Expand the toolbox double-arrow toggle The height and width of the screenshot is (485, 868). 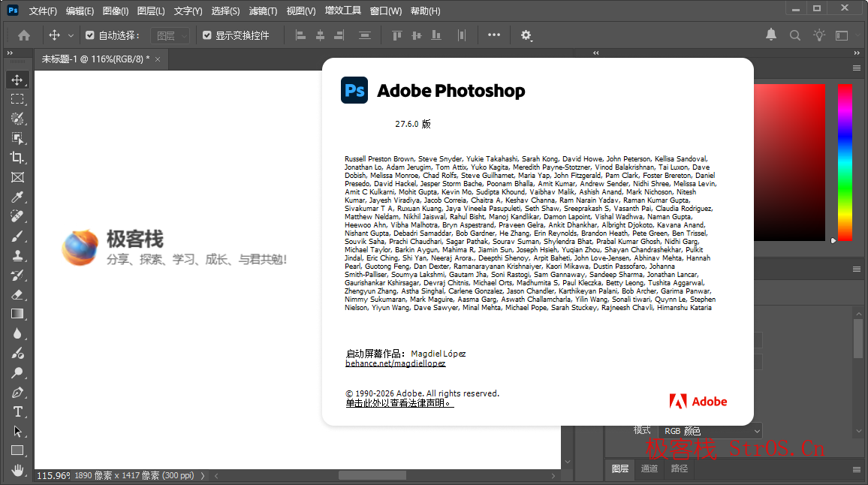(x=10, y=53)
